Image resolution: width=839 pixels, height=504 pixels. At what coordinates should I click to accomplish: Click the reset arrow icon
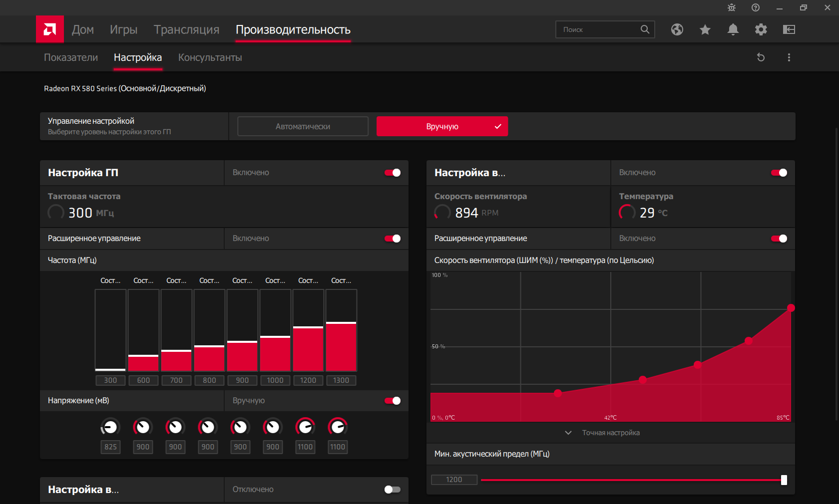coord(761,57)
